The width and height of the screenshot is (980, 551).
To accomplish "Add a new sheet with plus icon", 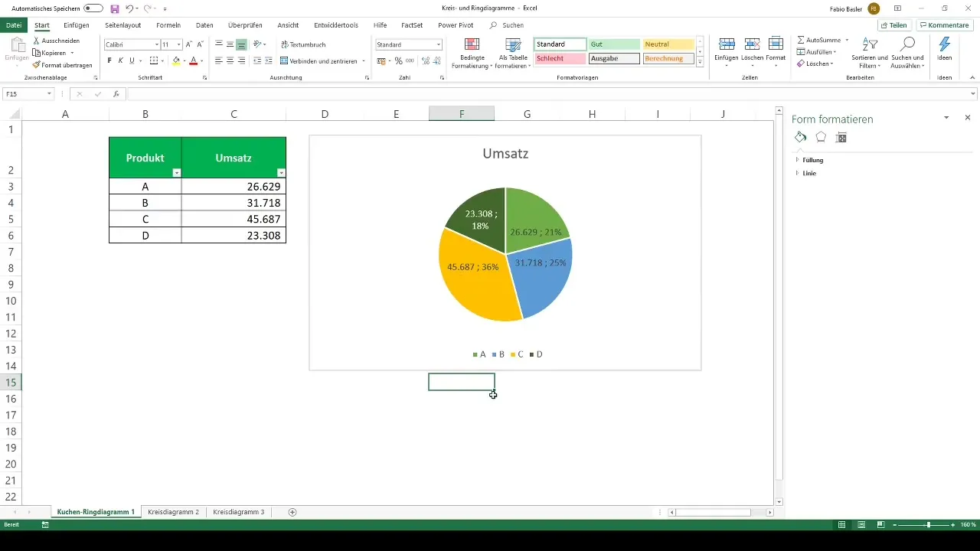I will [292, 512].
